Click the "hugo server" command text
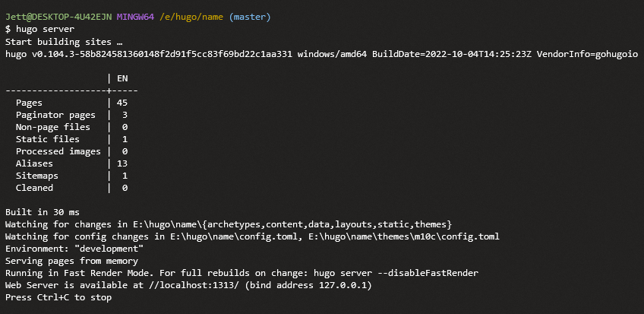The image size is (644, 314). tap(46, 29)
